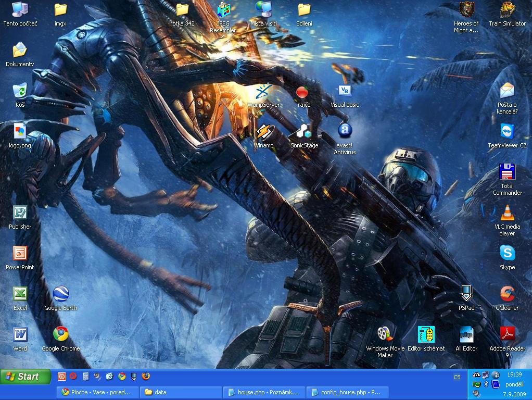Launch Chrome from the quick launch bar
532x400 pixels.
(122, 376)
